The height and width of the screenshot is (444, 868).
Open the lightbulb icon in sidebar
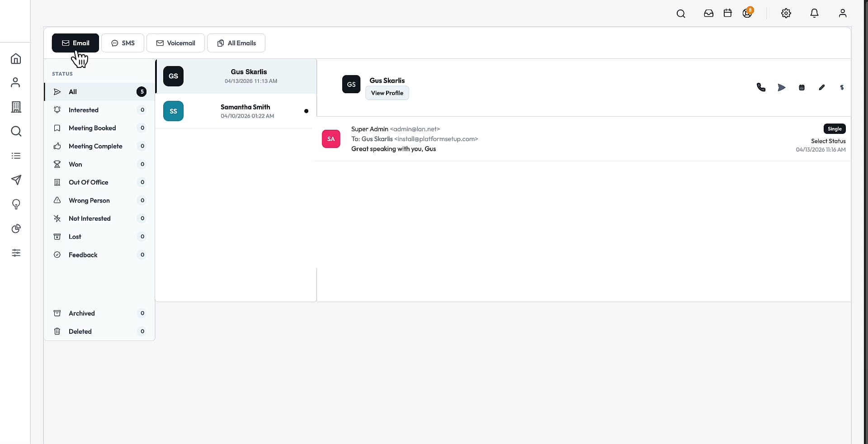[x=16, y=204]
